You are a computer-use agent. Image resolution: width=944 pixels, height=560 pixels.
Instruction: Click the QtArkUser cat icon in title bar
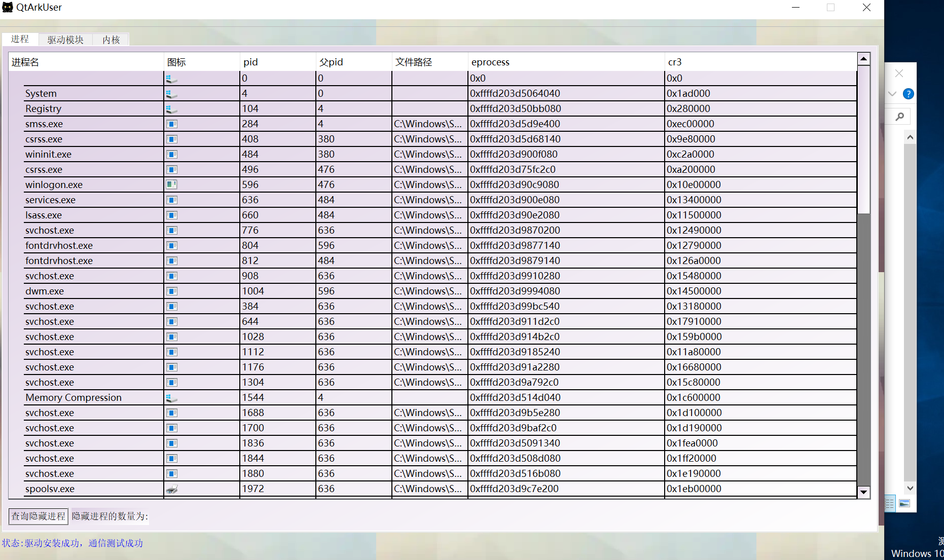pyautogui.click(x=8, y=7)
